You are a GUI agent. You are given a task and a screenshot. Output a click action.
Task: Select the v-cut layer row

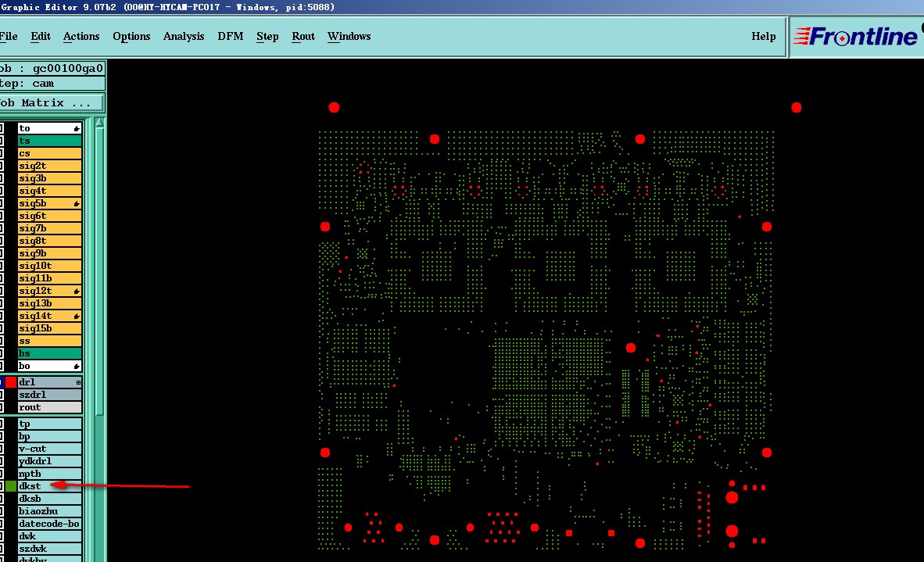pyautogui.click(x=49, y=449)
